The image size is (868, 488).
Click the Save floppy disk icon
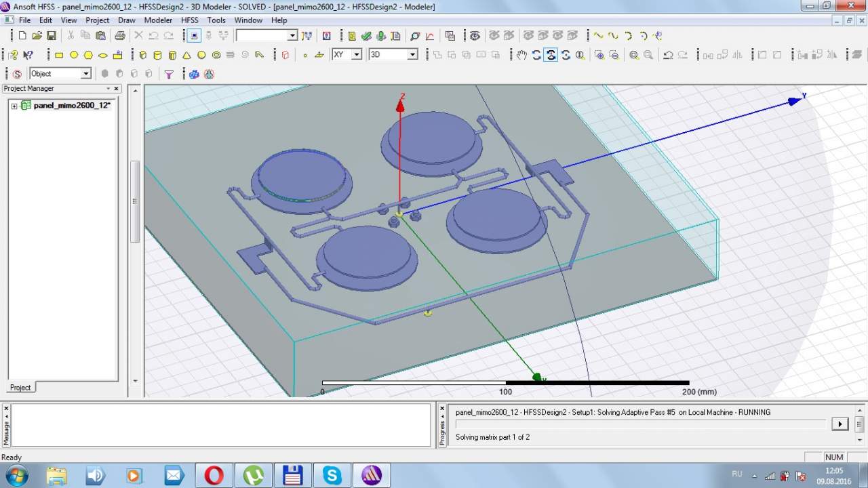coord(52,35)
